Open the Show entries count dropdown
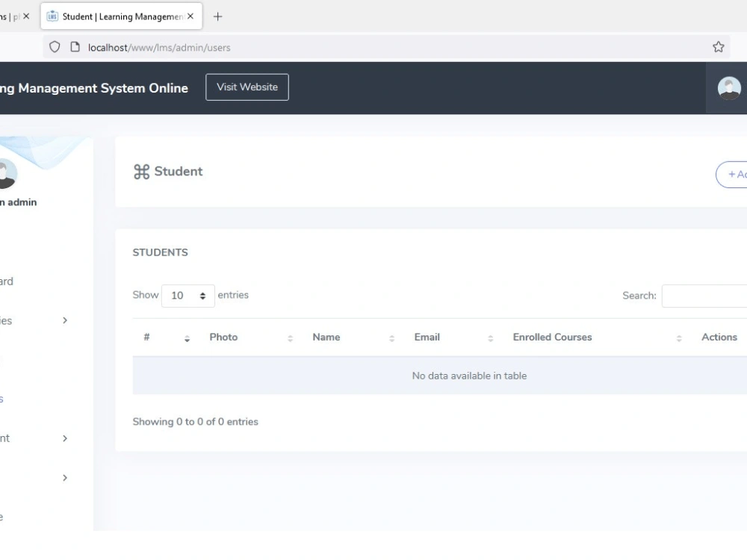Image resolution: width=747 pixels, height=560 pixels. pos(187,296)
